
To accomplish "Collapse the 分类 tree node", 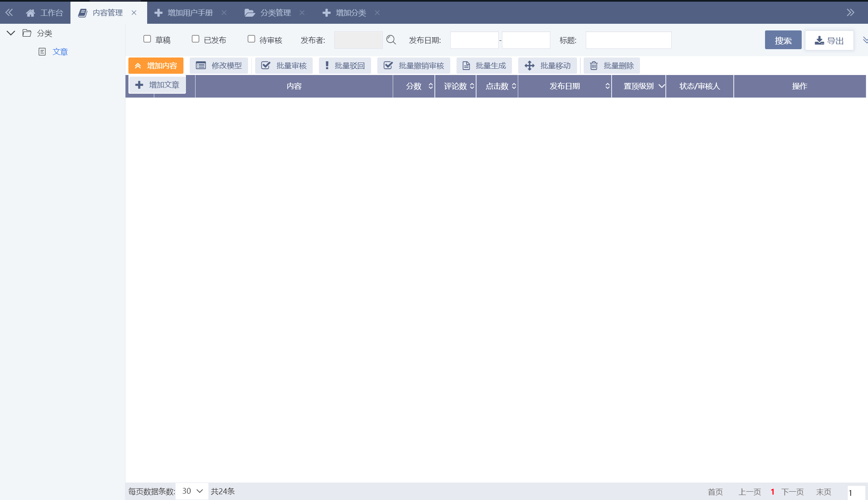I will [x=11, y=33].
